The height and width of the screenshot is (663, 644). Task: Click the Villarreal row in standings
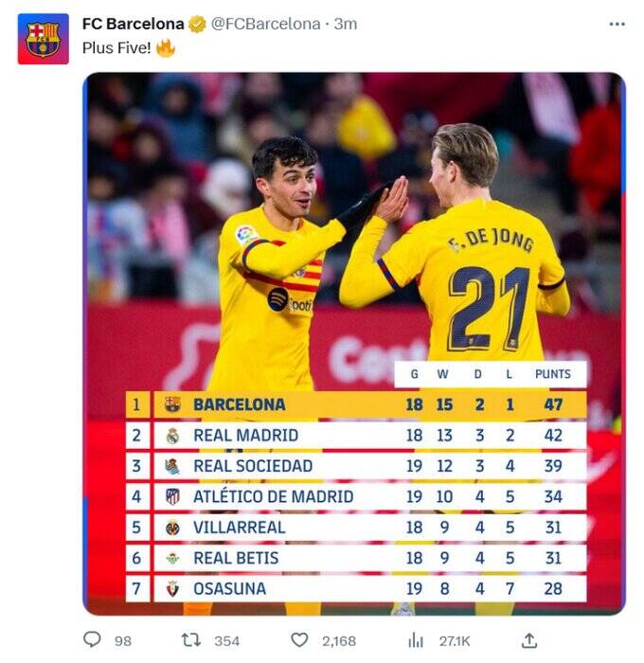tap(355, 528)
